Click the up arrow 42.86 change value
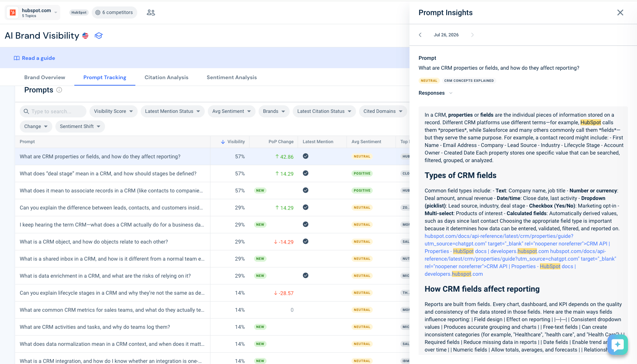637x364 pixels. point(284,157)
